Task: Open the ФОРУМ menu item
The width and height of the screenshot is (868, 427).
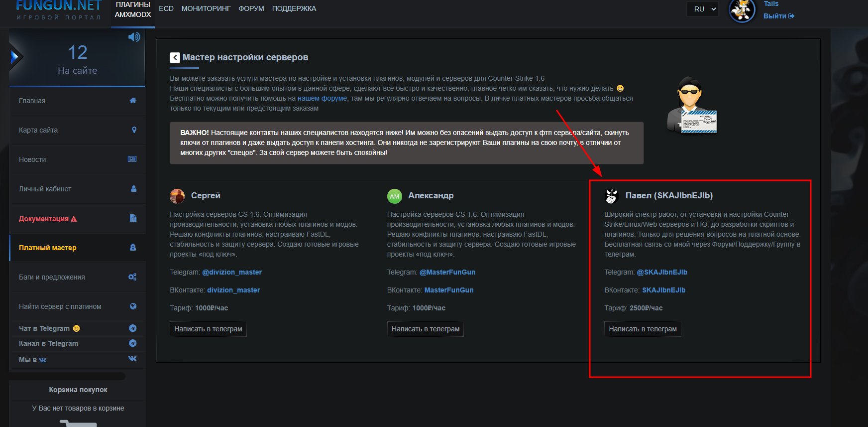Action: 251,8
